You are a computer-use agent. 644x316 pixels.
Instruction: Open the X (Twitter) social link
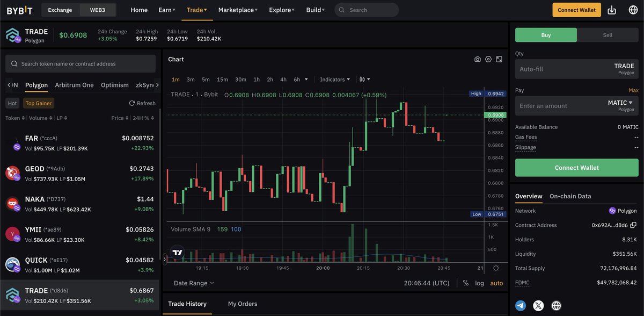point(538,306)
